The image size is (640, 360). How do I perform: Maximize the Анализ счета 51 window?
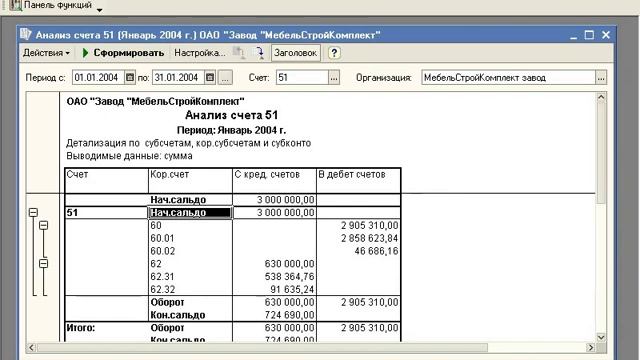(x=589, y=35)
